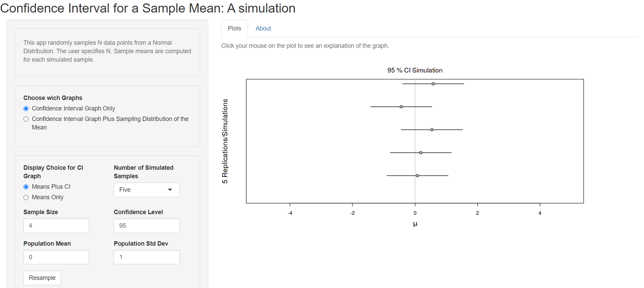Switch to the About tab
Viewport: 644px width, 288px height.
(x=263, y=29)
